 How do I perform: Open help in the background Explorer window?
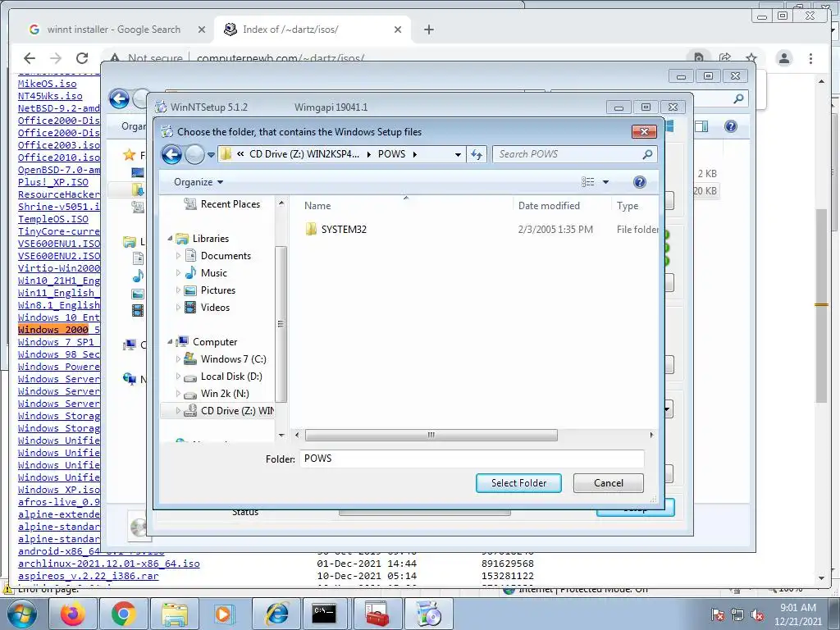coord(731,126)
